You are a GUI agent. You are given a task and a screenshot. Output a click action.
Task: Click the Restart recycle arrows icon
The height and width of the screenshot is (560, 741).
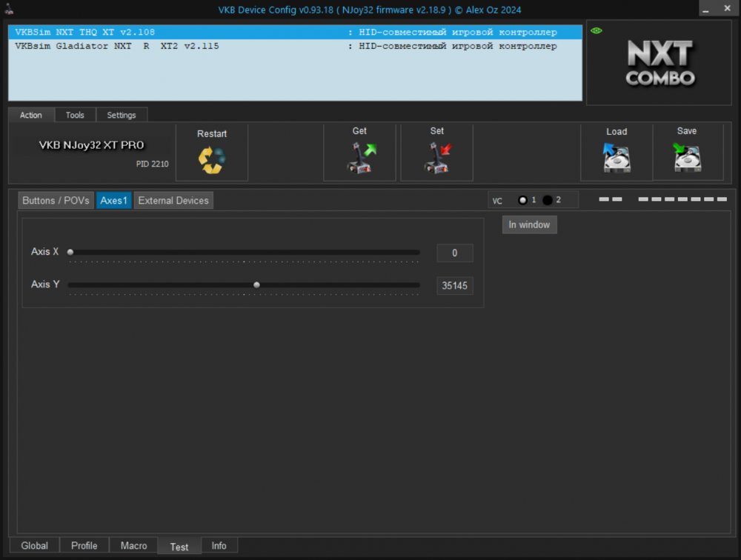tap(212, 159)
